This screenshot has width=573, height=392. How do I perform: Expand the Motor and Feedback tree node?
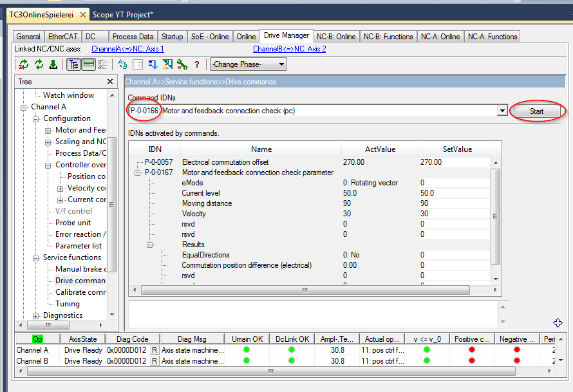pos(48,131)
